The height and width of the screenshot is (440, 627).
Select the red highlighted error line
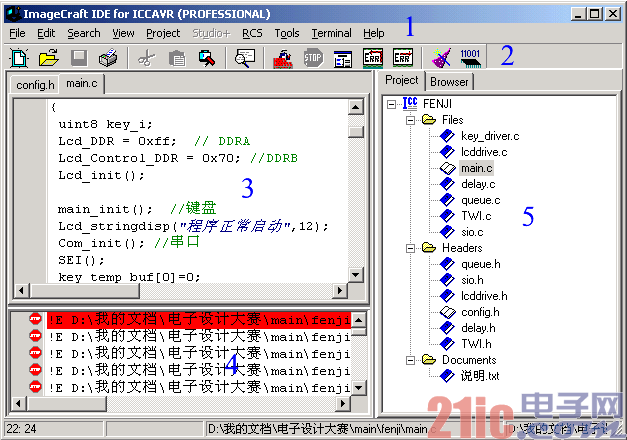pyautogui.click(x=190, y=319)
